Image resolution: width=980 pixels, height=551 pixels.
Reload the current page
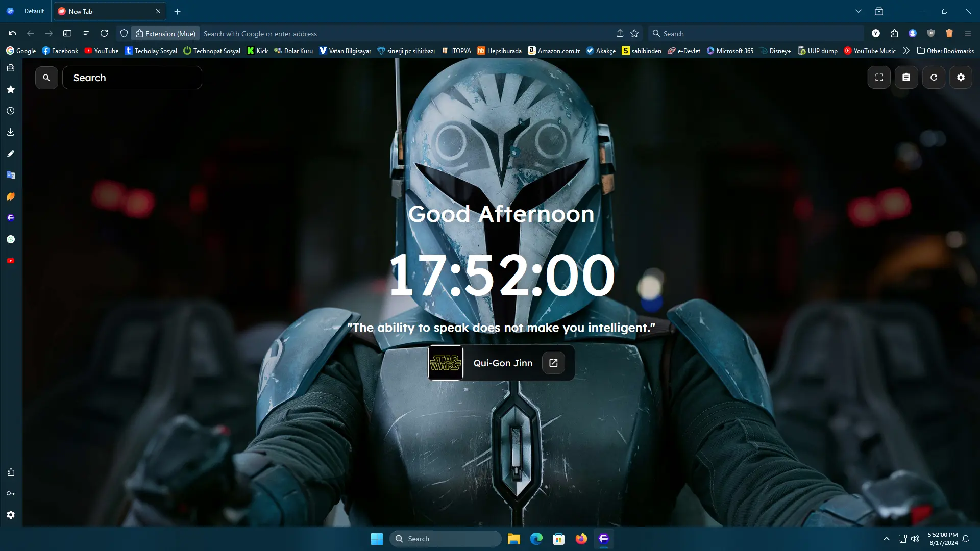coord(104,33)
